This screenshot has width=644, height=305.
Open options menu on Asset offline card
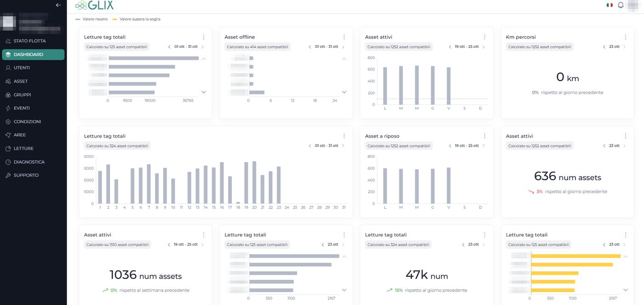pyautogui.click(x=344, y=37)
